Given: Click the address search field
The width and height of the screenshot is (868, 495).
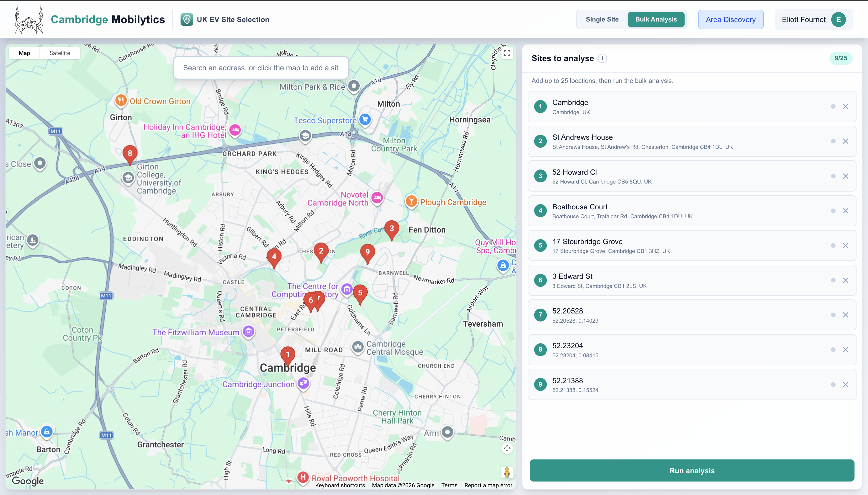Looking at the screenshot, I should point(261,68).
